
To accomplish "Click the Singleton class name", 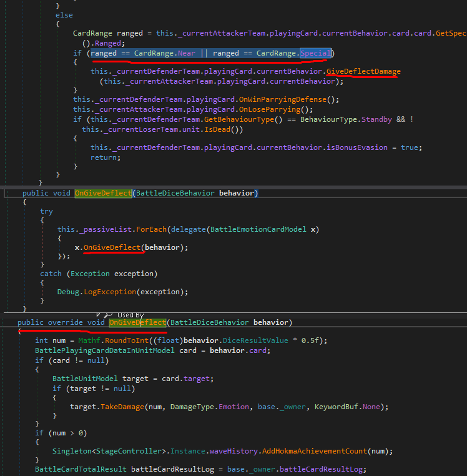I will (72, 452).
